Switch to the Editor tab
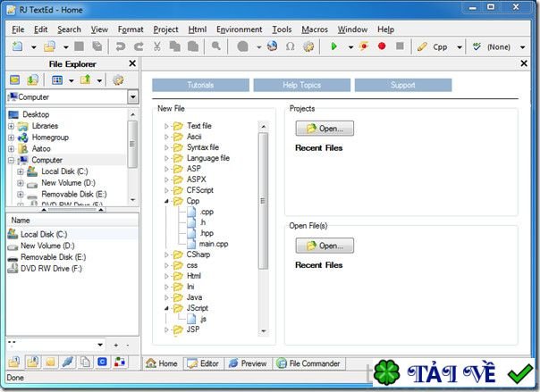 click(x=204, y=363)
